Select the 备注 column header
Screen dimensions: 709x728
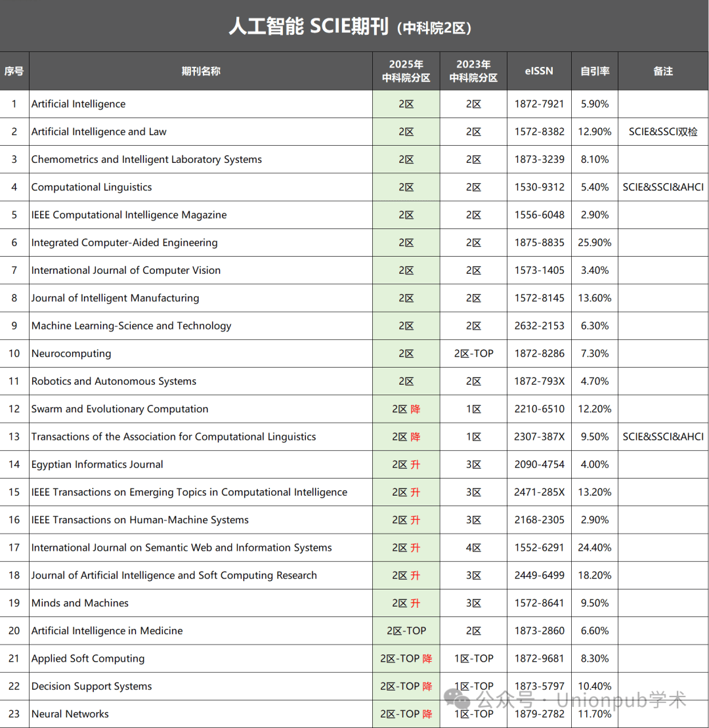[663, 71]
